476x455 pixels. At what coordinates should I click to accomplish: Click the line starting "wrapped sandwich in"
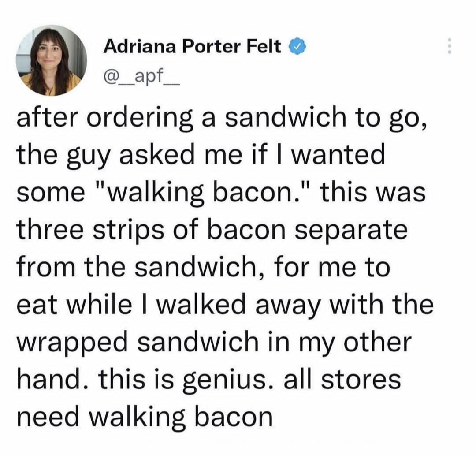pyautogui.click(x=214, y=343)
